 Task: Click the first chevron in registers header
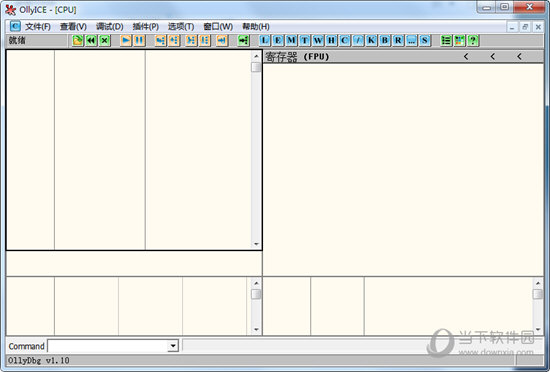click(466, 56)
